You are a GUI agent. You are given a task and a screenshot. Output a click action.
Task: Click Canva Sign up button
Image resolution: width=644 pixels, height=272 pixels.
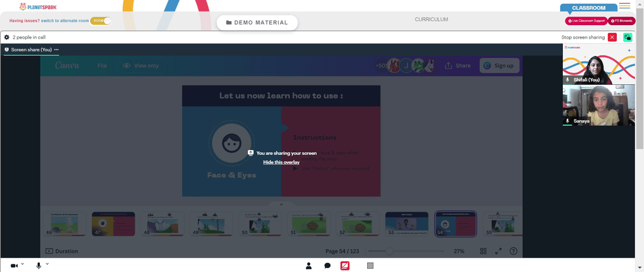499,66
